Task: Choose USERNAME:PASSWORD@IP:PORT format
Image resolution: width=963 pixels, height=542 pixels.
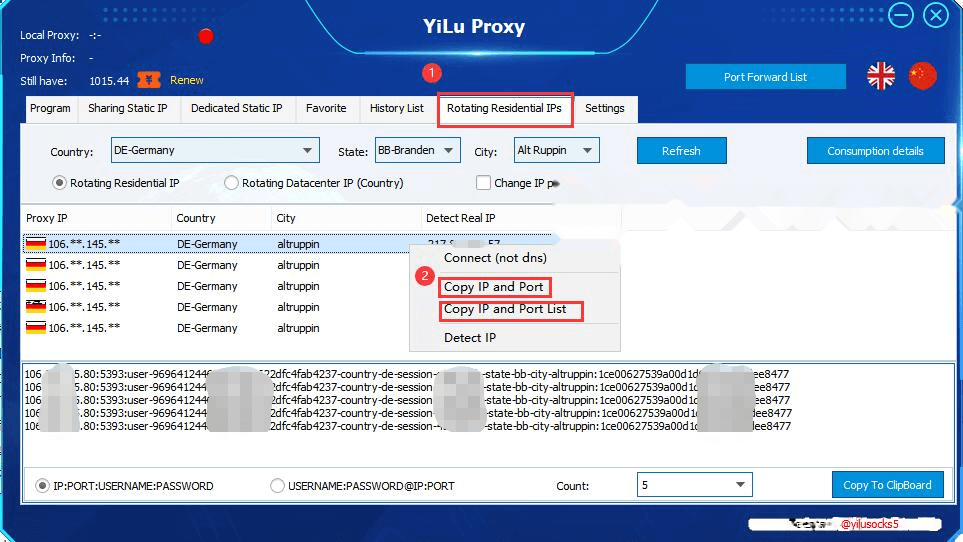Action: coord(278,486)
